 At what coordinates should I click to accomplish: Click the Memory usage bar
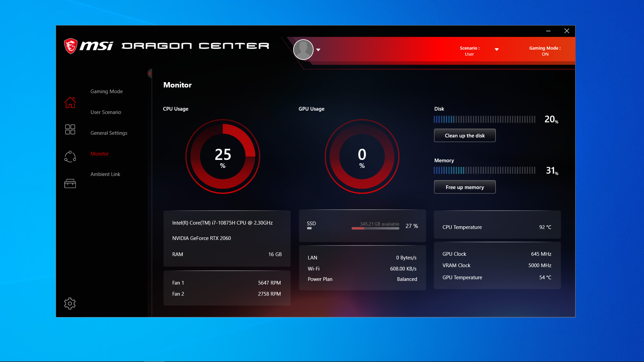484,170
